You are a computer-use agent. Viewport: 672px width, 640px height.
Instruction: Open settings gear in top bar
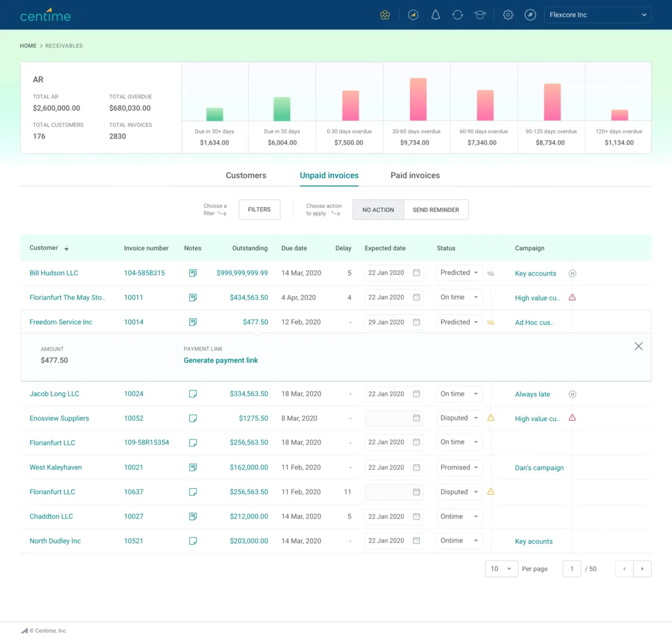(x=508, y=15)
